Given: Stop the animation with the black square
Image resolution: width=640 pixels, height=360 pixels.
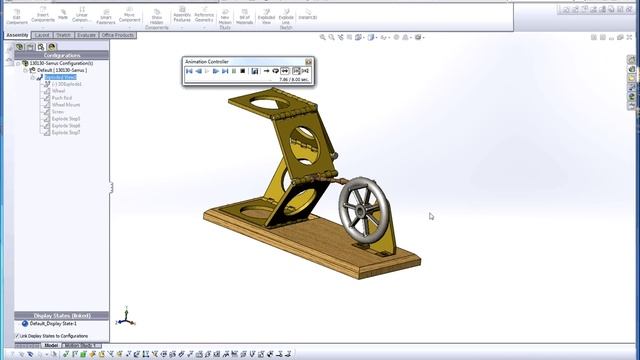Looking at the screenshot, I should [243, 71].
